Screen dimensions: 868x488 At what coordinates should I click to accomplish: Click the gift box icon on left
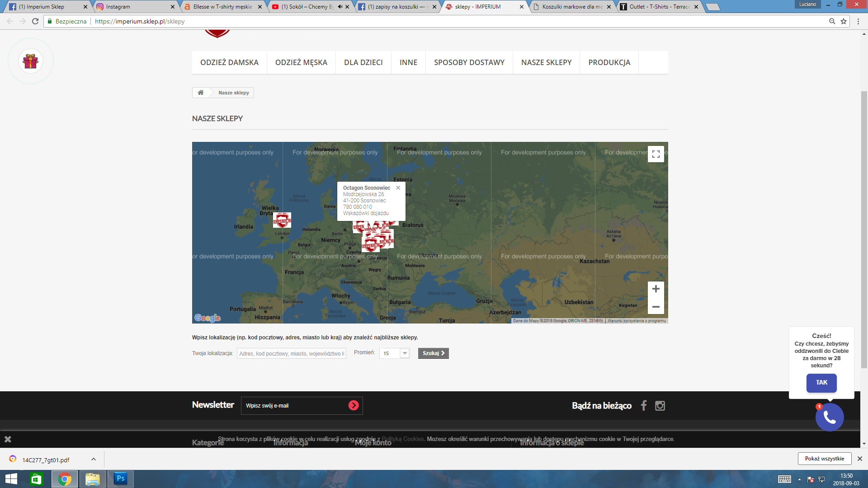[x=31, y=61]
